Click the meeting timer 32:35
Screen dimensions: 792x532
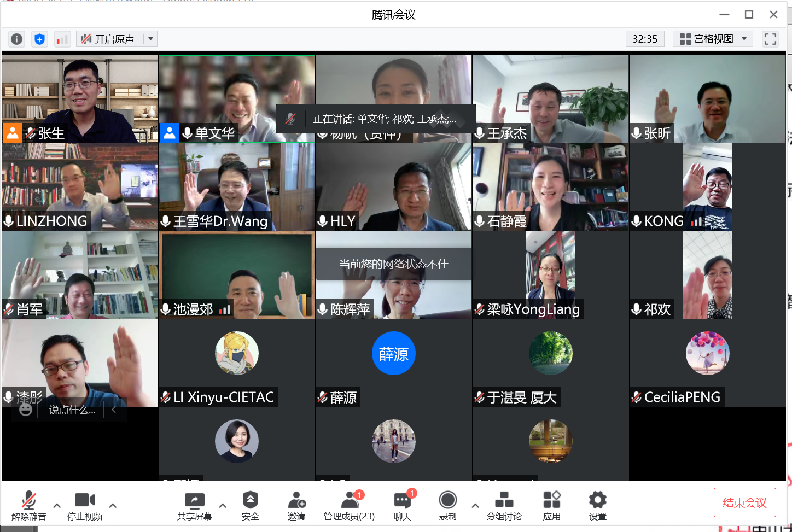click(x=645, y=39)
